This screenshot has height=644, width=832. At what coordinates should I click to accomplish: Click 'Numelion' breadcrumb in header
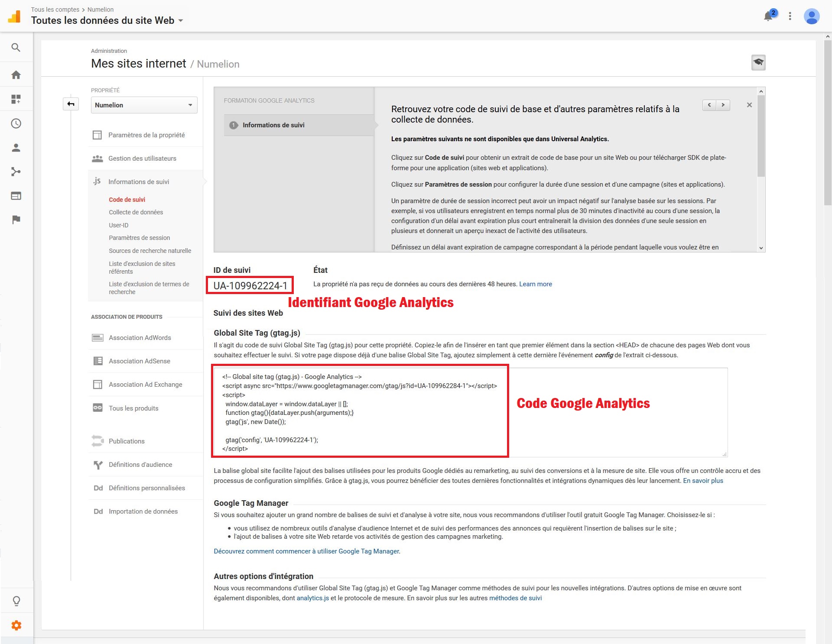tap(101, 10)
